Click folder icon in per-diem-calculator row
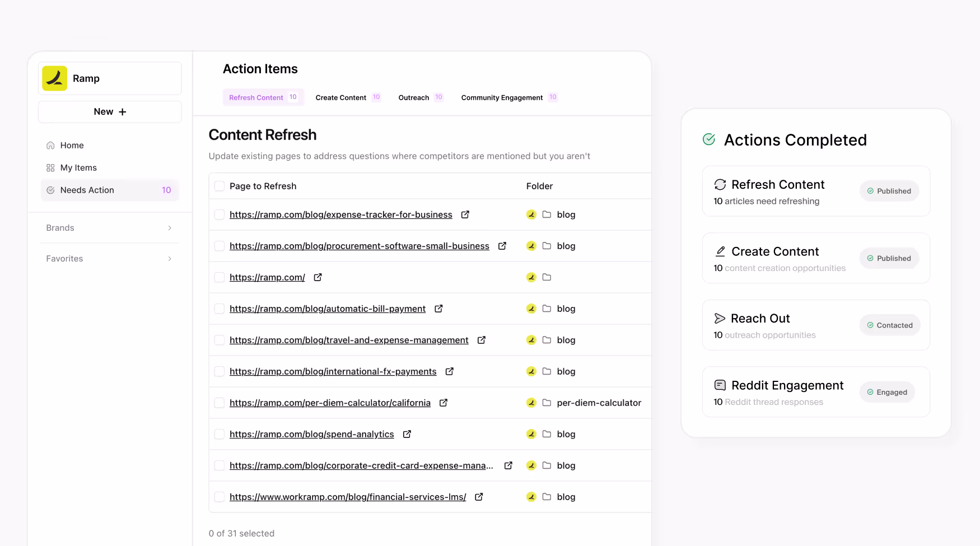This screenshot has height=546, width=980. (x=547, y=403)
